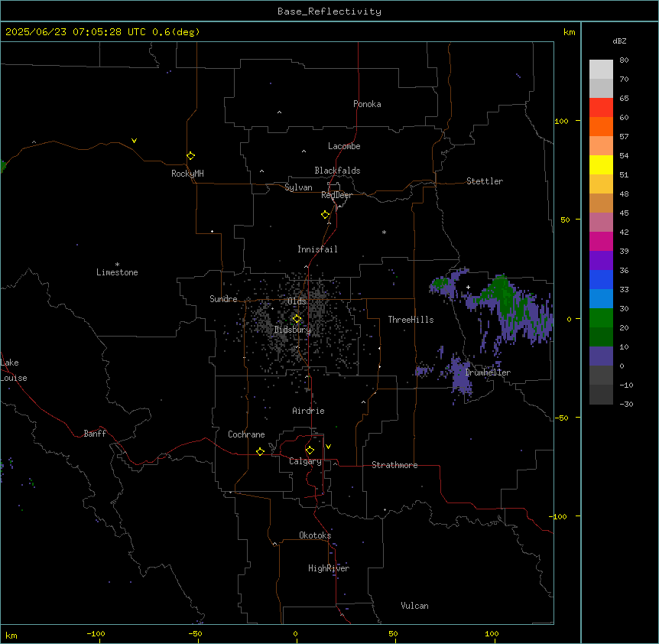The height and width of the screenshot is (644, 659).
Task: Click the Calgary city label
Action: (x=305, y=461)
